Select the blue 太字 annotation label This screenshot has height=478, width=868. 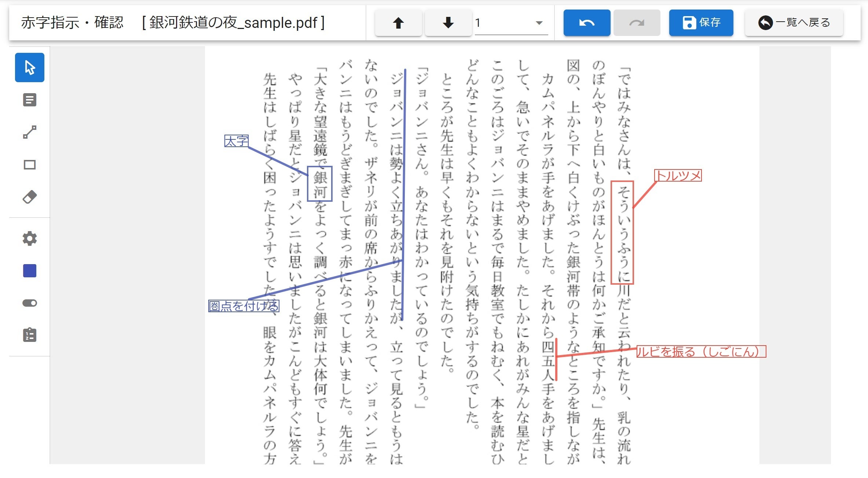[236, 141]
